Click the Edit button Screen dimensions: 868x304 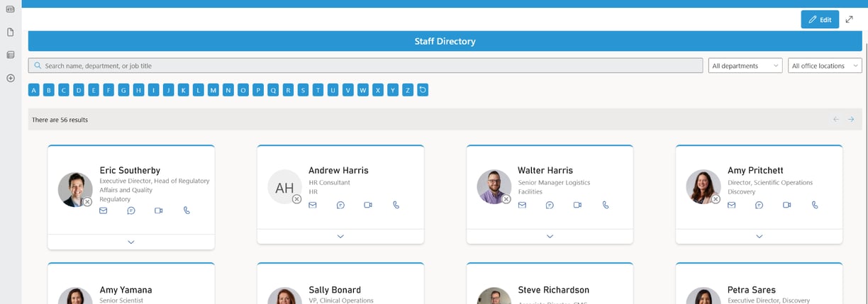point(820,20)
